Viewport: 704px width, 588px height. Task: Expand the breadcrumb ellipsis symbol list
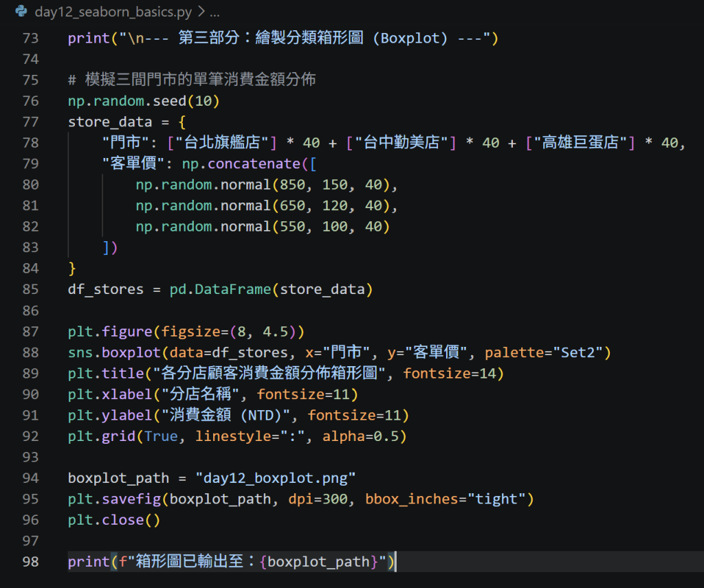point(215,12)
